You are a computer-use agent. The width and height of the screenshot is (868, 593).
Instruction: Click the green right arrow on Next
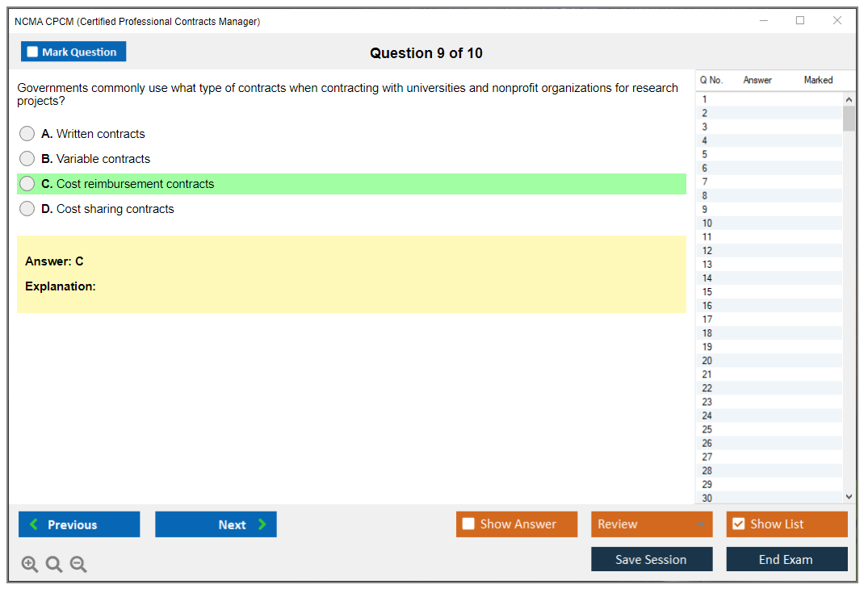[262, 524]
